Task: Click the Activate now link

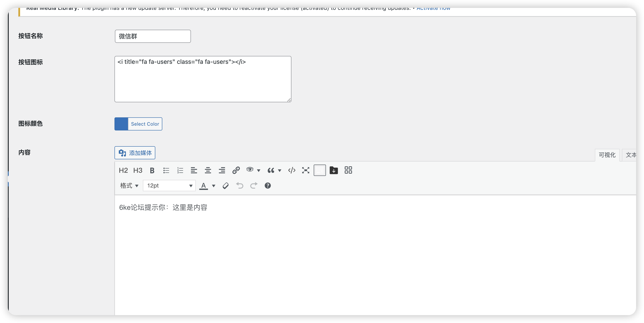Action: coord(433,9)
